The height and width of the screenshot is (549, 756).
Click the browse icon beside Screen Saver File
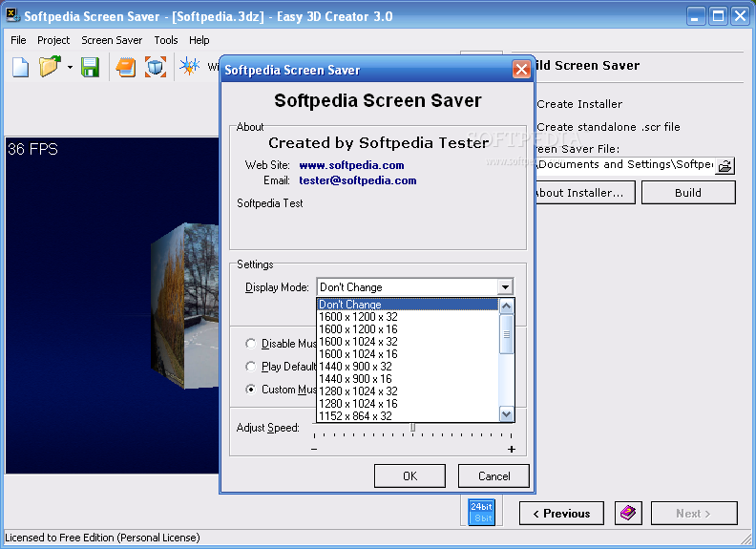pyautogui.click(x=724, y=166)
